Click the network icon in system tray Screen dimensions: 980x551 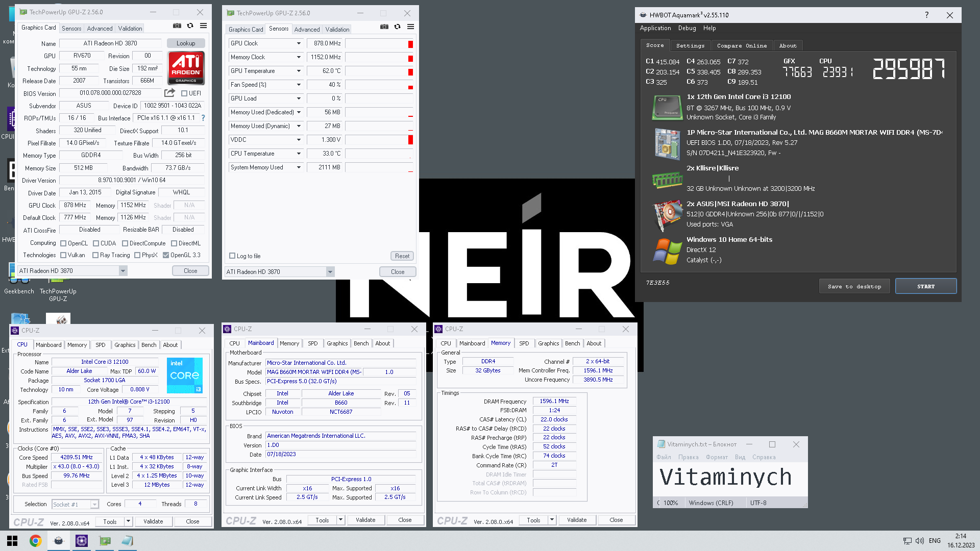(907, 541)
